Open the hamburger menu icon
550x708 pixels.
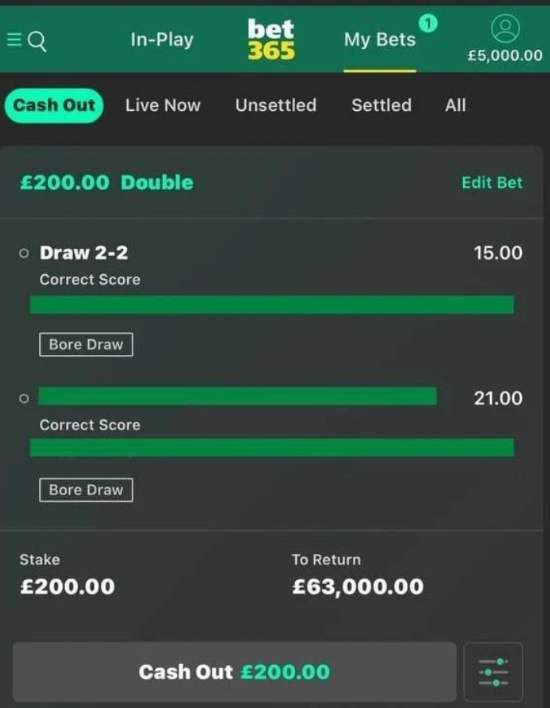pyautogui.click(x=14, y=40)
